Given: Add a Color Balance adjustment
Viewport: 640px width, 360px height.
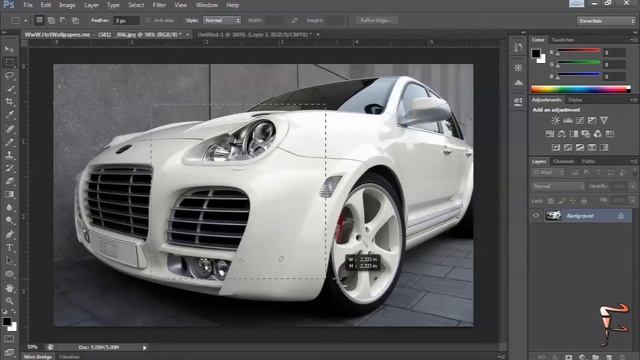Looking at the screenshot, I should (562, 134).
